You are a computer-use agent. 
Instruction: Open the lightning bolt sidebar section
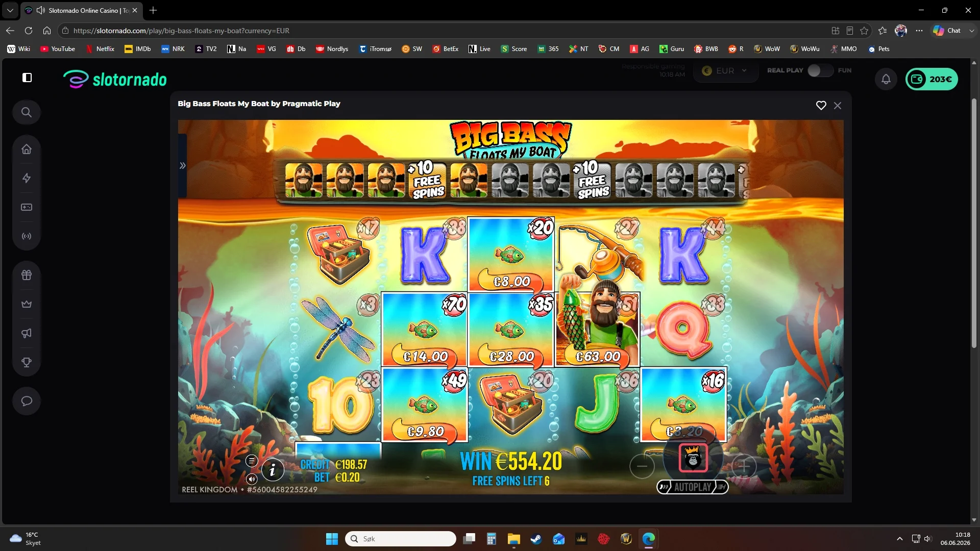pos(27,178)
